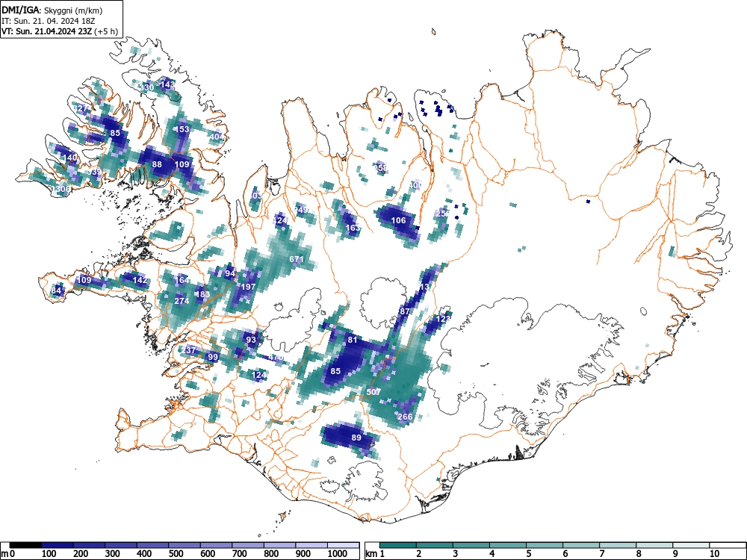747x560 pixels.
Task: Click the visibility value "257" on the map
Action: point(442,214)
